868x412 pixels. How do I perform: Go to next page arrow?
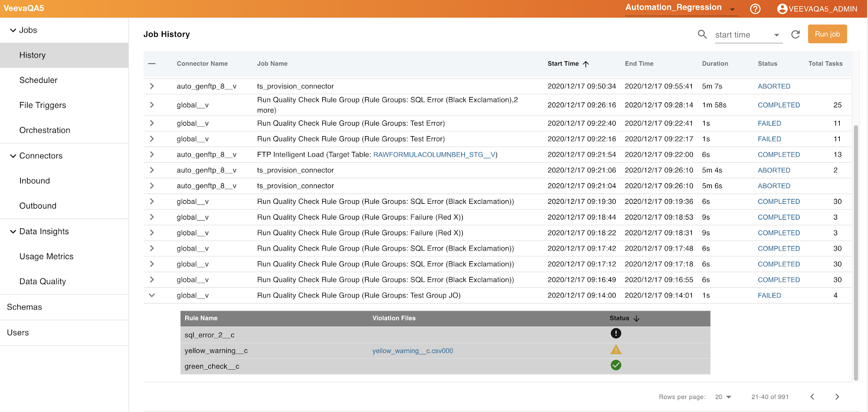pos(837,397)
